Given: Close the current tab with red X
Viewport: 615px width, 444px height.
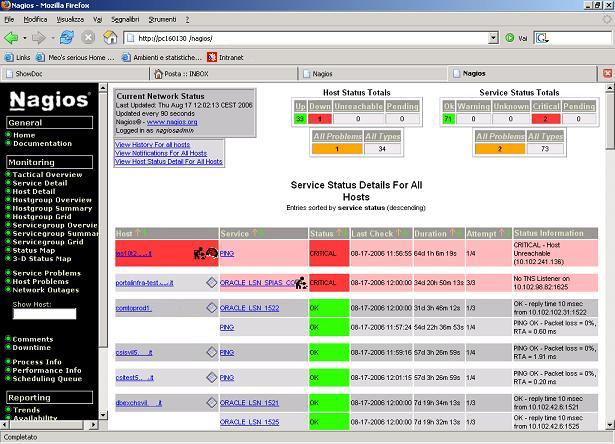Looking at the screenshot, I should (x=607, y=73).
